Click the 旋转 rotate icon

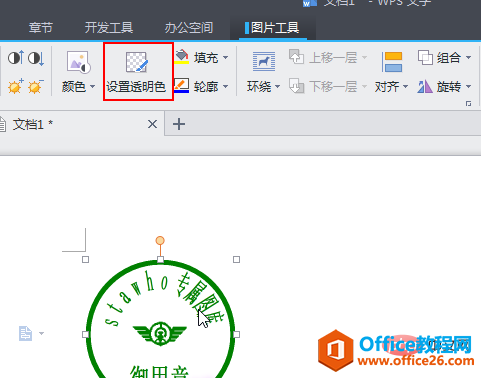coord(425,87)
